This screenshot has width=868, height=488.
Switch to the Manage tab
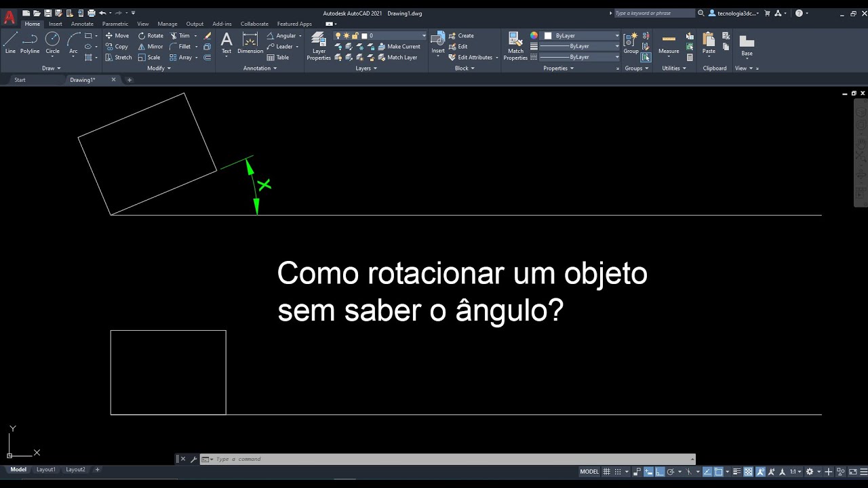(x=167, y=24)
